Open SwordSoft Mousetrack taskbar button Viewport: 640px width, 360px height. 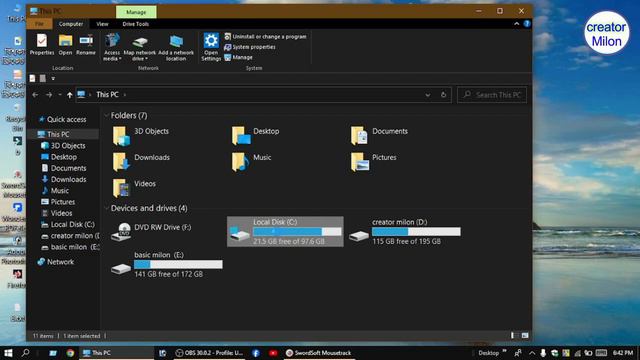tap(318, 353)
